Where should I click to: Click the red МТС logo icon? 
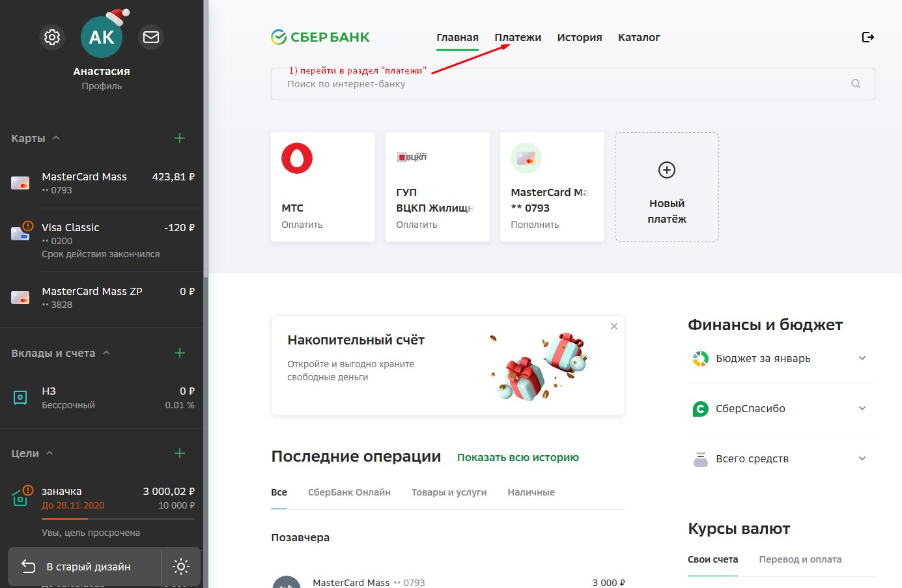point(297,158)
